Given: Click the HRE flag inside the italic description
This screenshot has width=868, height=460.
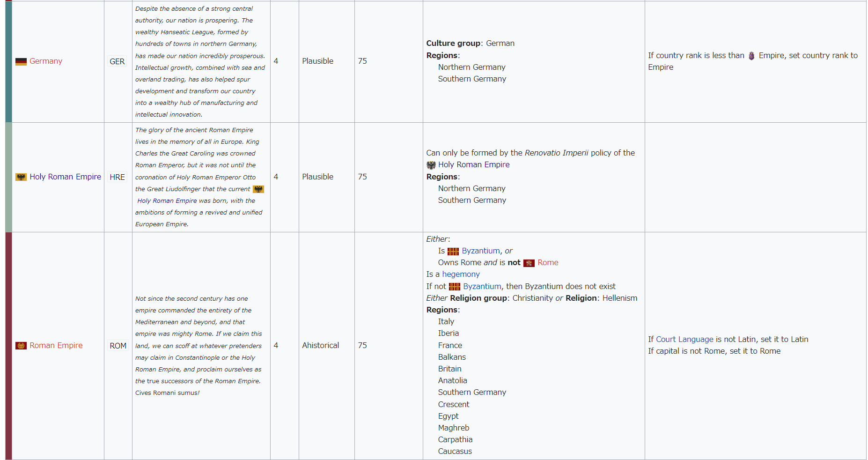Looking at the screenshot, I should [x=258, y=189].
